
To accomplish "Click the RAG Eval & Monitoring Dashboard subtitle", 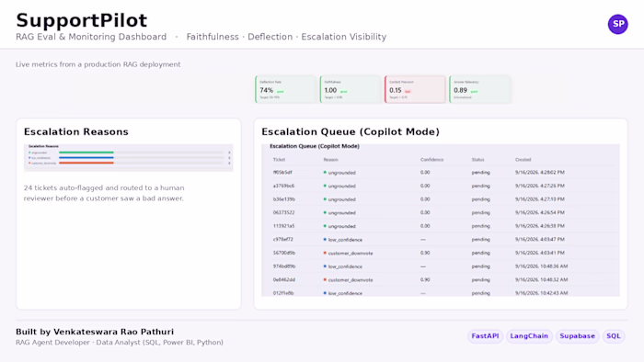I will 91,37.
